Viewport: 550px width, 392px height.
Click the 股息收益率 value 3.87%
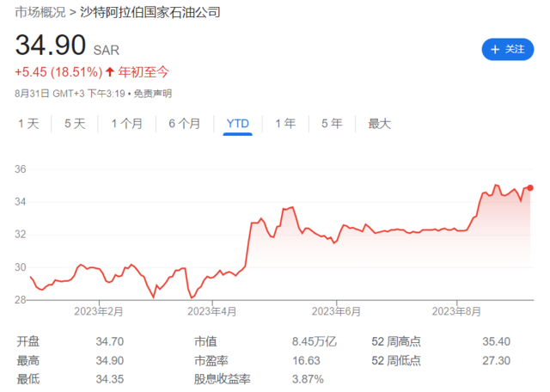click(308, 379)
